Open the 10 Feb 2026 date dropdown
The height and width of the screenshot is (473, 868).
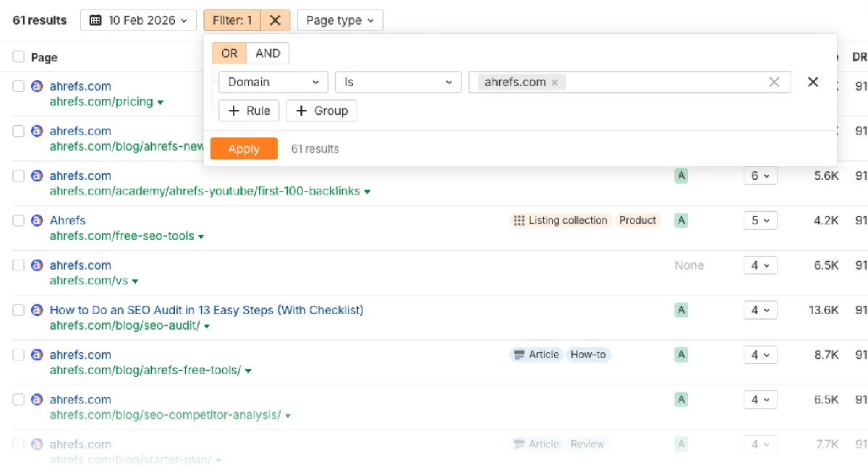[x=138, y=20]
